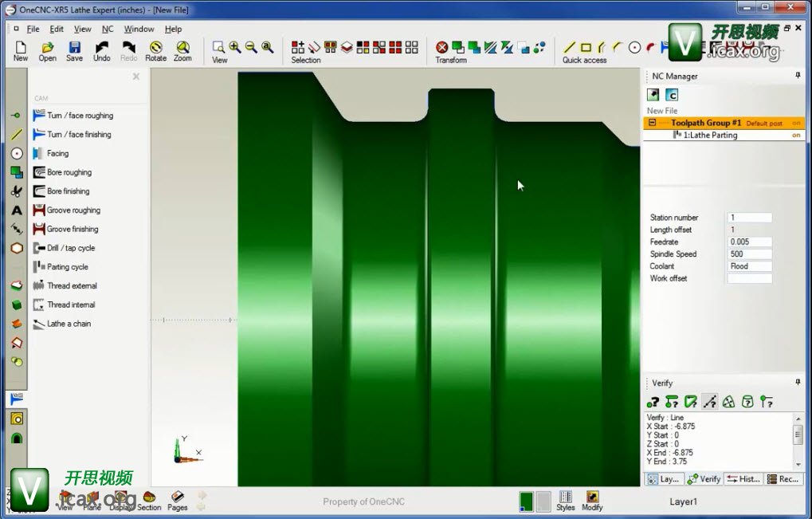Save the file with Save icon
Image resolution: width=812 pixels, height=519 pixels.
tap(74, 51)
